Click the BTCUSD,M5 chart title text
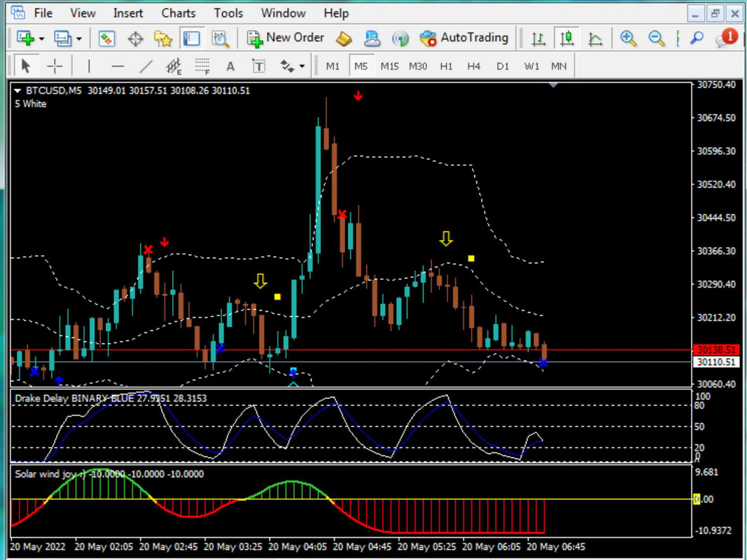 click(x=54, y=90)
